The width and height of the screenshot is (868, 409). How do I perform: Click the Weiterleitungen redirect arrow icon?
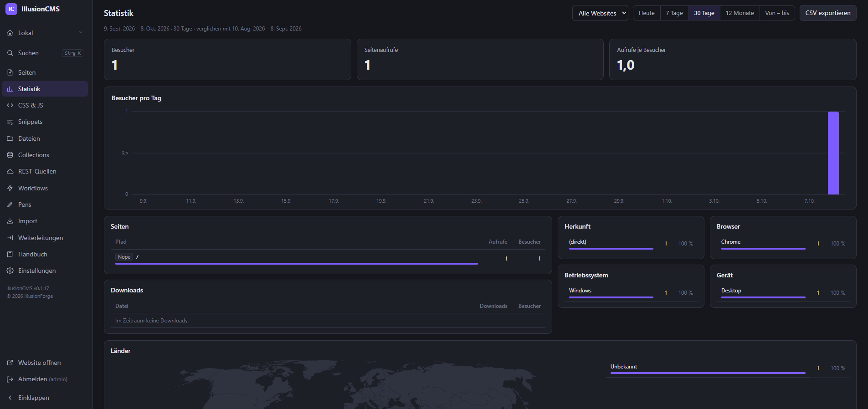pyautogui.click(x=10, y=238)
